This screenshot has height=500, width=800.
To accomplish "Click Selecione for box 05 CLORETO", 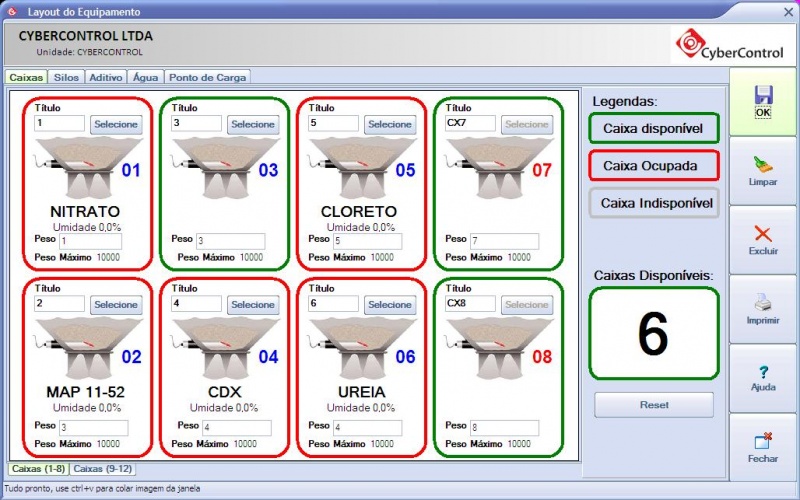I will [x=390, y=124].
